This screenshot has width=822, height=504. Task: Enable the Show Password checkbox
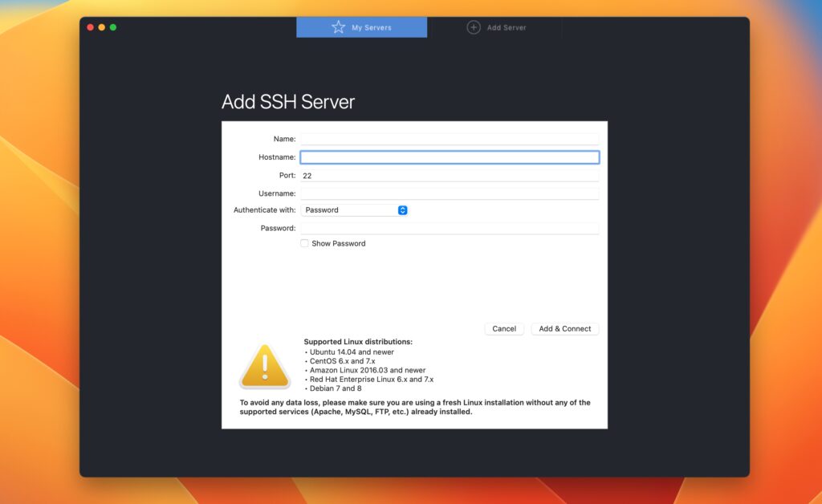(304, 242)
